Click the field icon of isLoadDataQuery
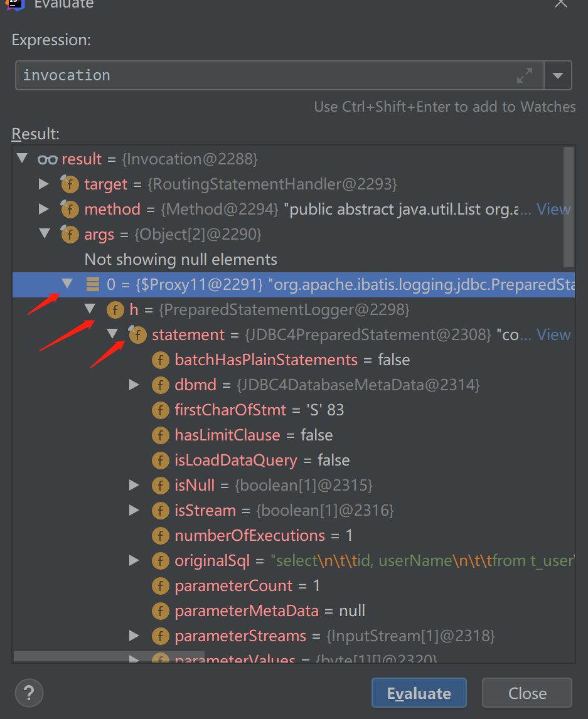Viewport: 588px width, 719px height. [161, 460]
